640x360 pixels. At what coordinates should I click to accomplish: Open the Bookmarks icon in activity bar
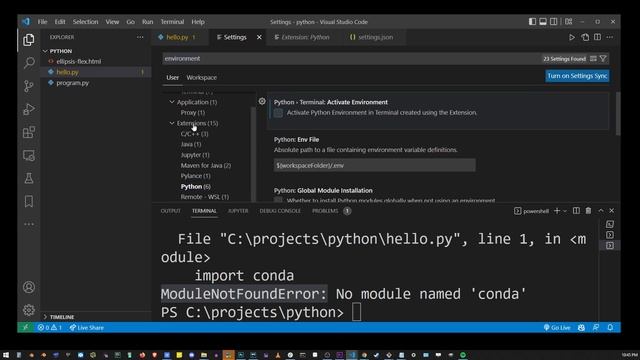[29, 201]
